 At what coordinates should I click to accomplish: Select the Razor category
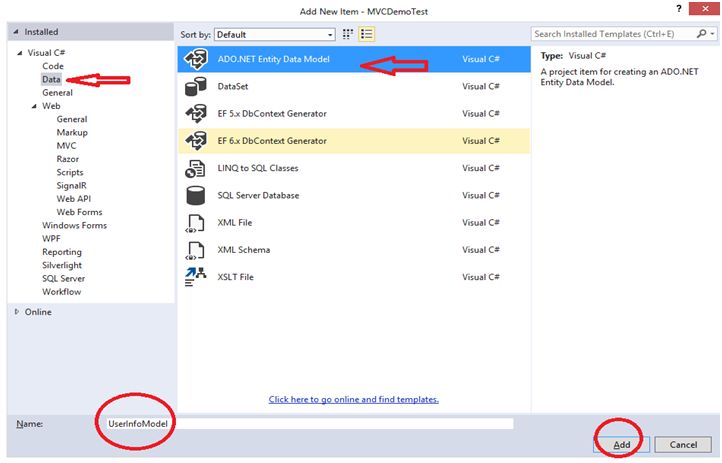tap(68, 159)
